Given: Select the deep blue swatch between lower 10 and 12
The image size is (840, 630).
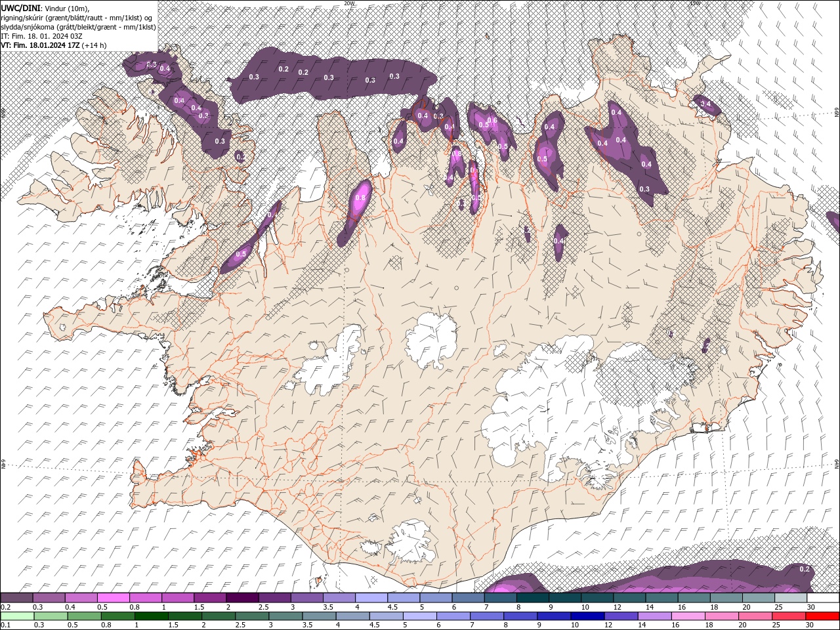Looking at the screenshot, I should (x=587, y=616).
